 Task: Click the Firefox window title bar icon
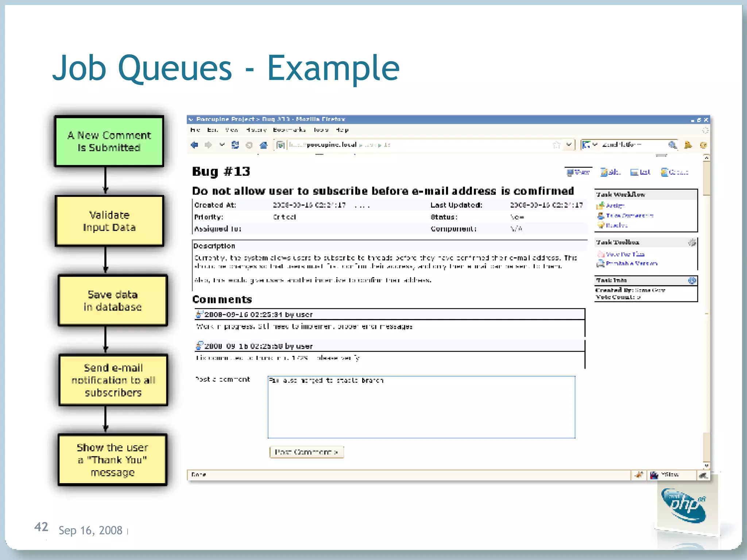[x=191, y=119]
